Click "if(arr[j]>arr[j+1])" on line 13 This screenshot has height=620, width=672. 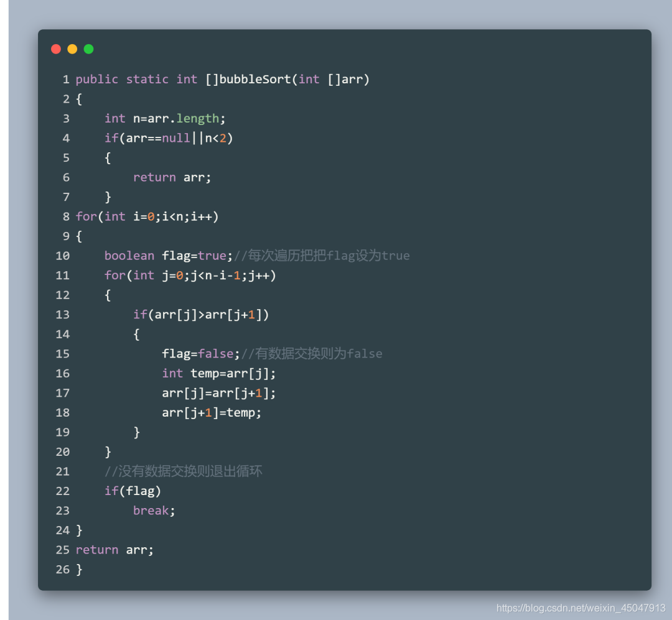201,315
